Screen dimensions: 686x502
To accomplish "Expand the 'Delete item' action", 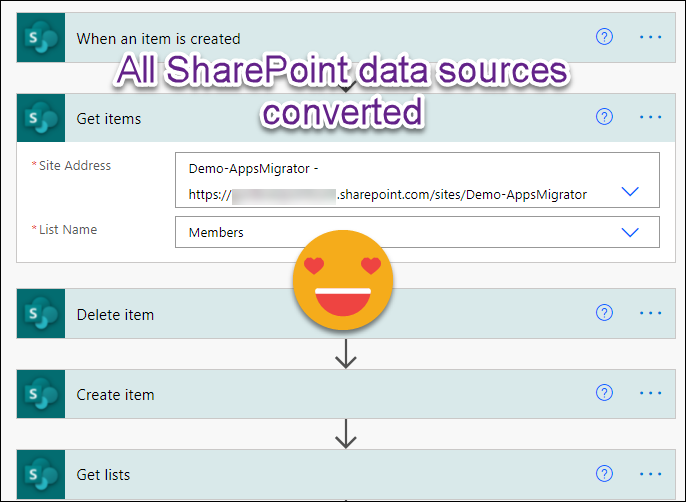I will pos(346,314).
